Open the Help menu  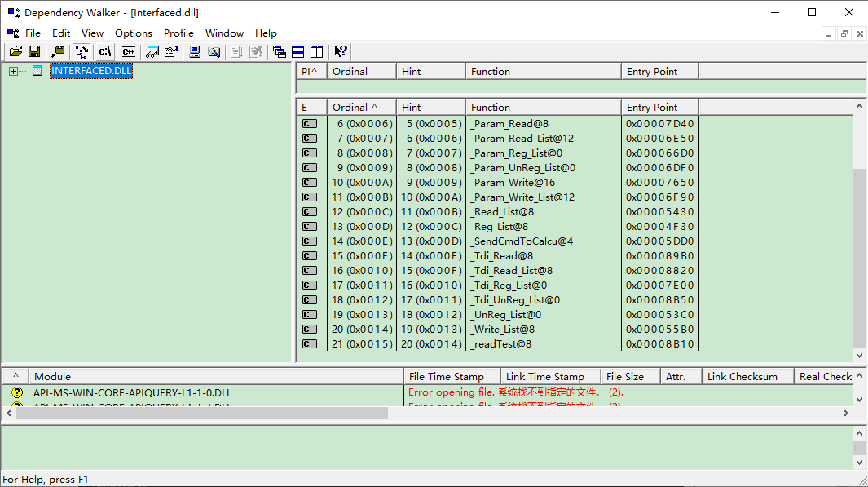tap(266, 33)
